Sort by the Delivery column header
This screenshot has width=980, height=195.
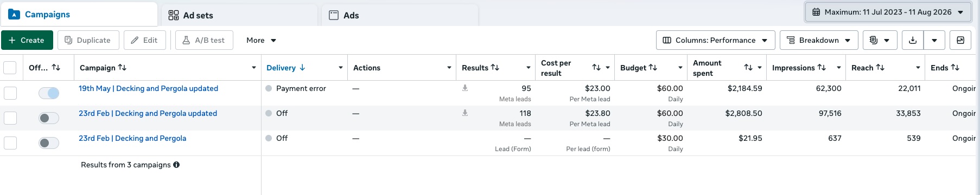coord(286,68)
